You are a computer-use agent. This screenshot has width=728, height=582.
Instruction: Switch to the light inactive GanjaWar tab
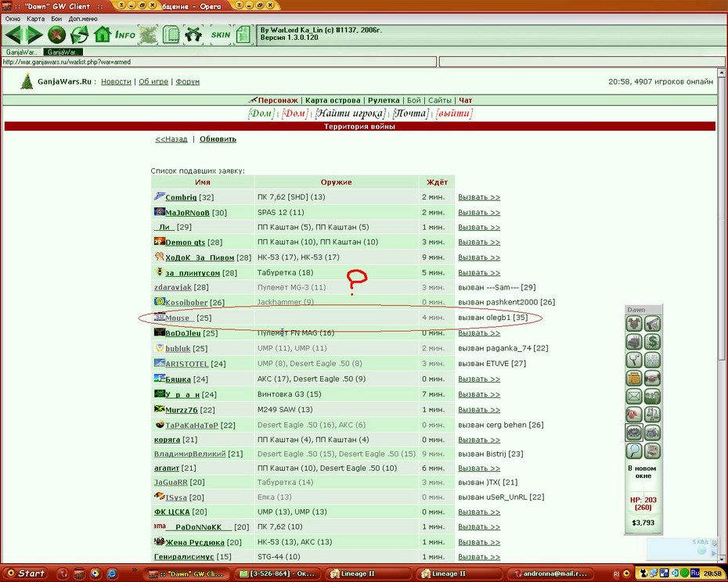21,52
